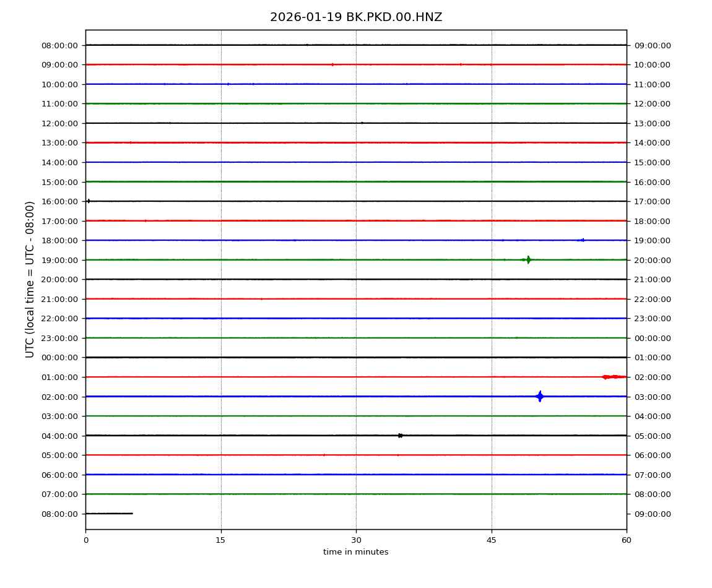
Task: Click the large blue spike on the 02:00:00 trace
Action: [x=539, y=396]
